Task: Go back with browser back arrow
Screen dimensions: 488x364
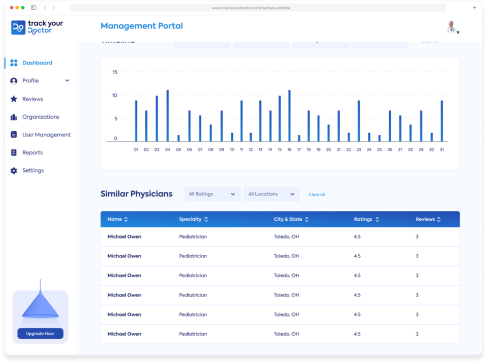Action: 45,7
